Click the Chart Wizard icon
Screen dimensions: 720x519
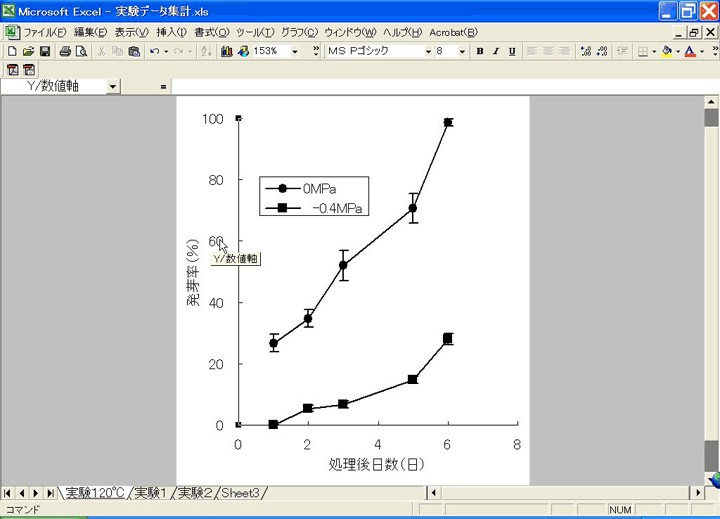pos(227,51)
